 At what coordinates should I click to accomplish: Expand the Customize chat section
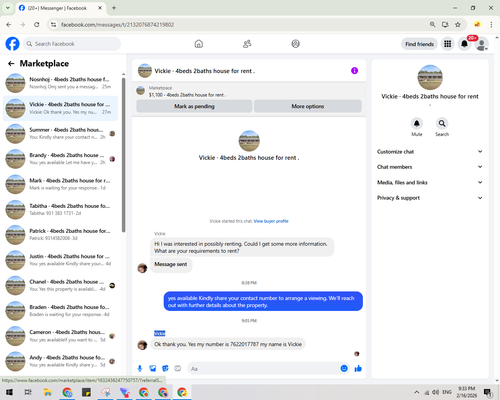pos(430,152)
